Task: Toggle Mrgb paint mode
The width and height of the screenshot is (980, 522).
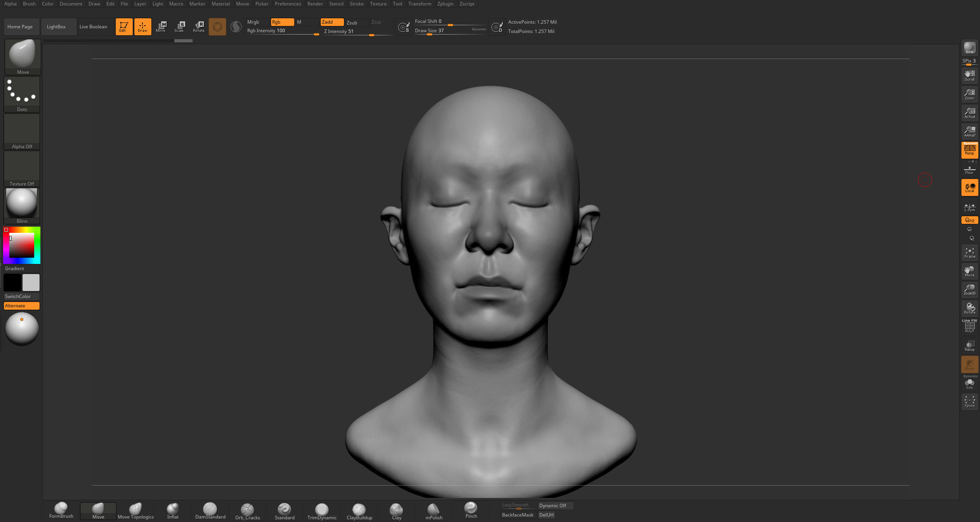Action: [257, 22]
